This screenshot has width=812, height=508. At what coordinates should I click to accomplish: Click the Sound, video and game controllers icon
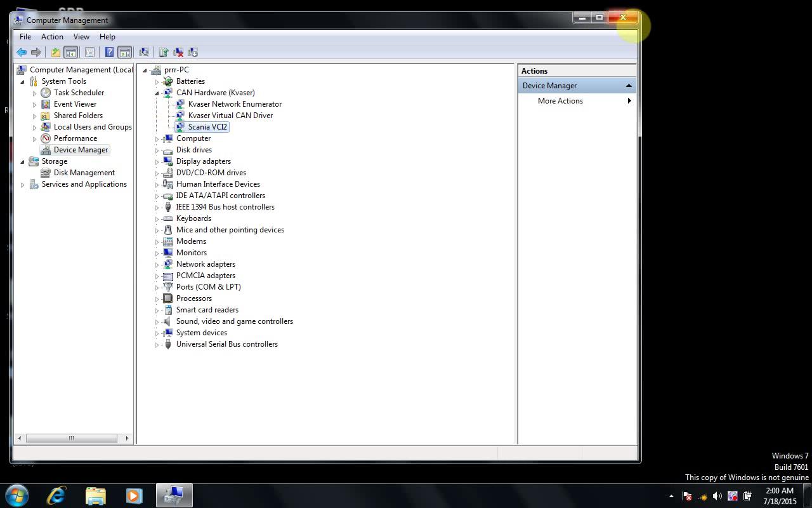click(168, 321)
